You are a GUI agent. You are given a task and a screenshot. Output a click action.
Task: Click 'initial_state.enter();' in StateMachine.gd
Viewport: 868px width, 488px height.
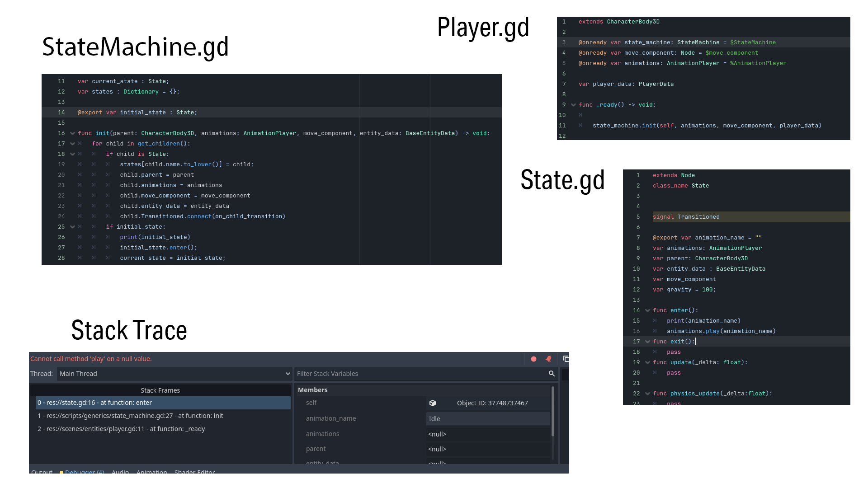tap(158, 248)
